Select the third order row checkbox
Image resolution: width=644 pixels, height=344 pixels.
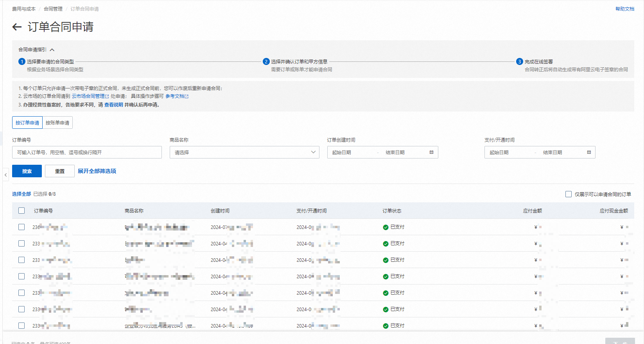tap(22, 260)
